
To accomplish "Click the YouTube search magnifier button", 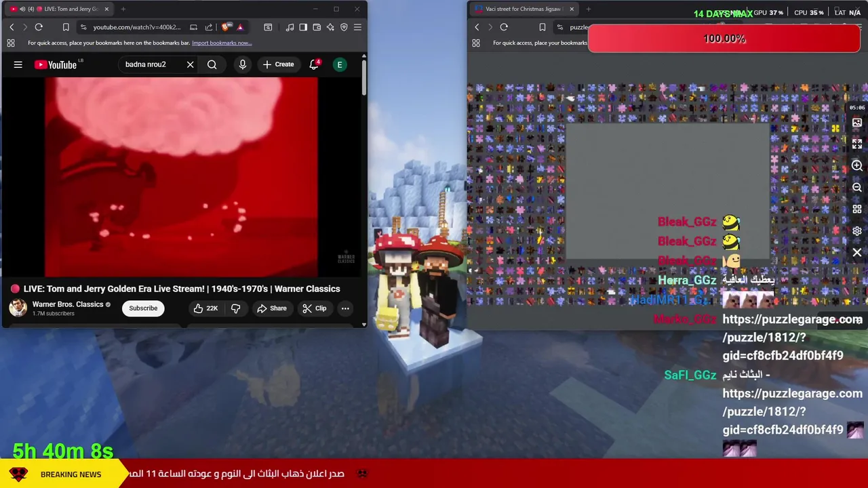I will pyautogui.click(x=212, y=64).
